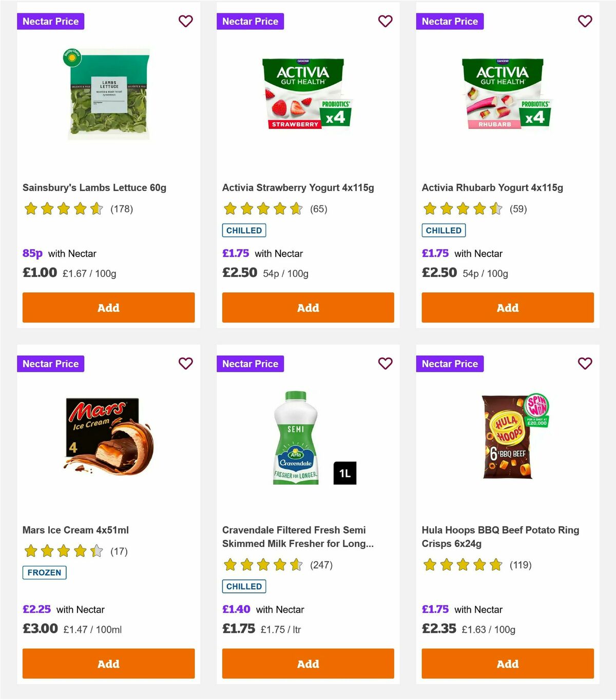
Task: Click the heart icon on Hula Hoops crisps
Action: click(x=585, y=363)
